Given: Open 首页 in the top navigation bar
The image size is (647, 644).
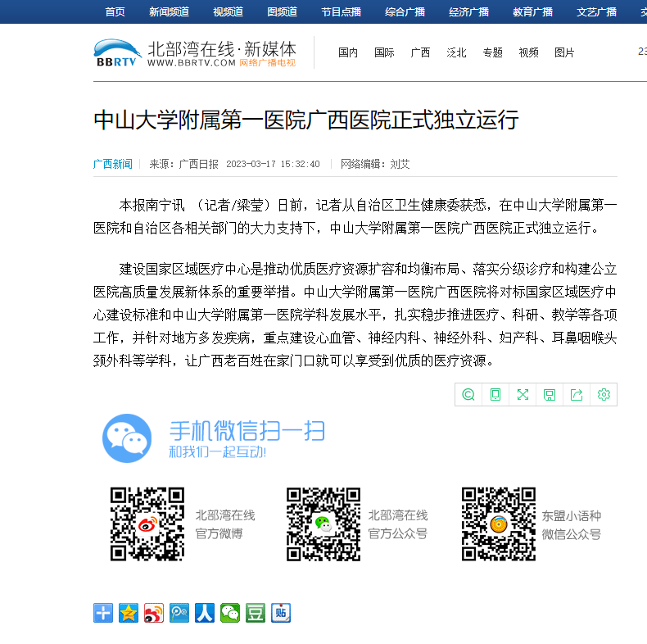Looking at the screenshot, I should point(115,11).
